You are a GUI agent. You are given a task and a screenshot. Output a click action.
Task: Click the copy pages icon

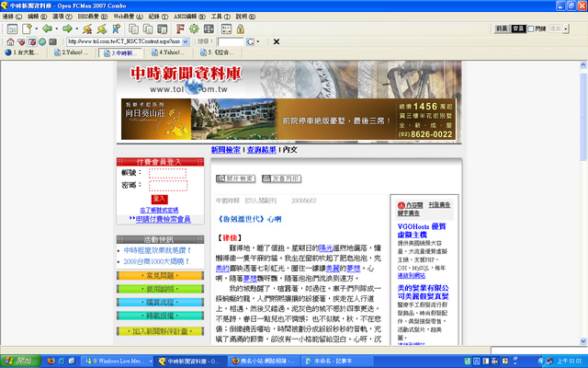133,29
